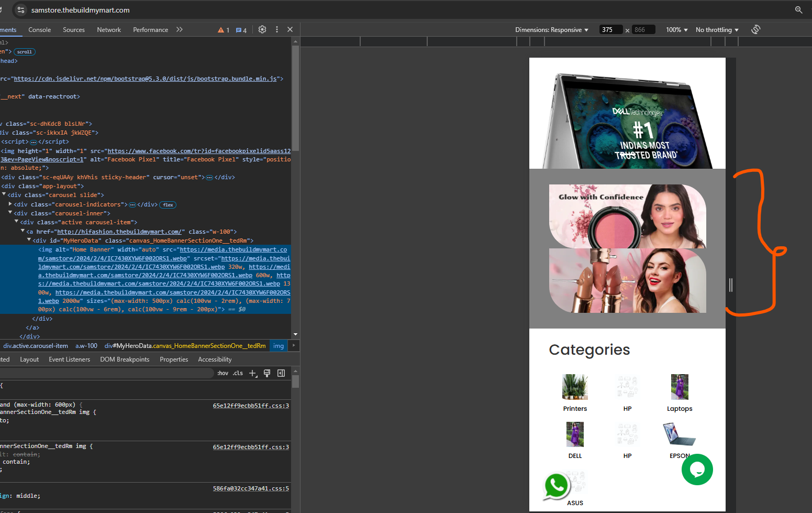Switch to the Console tab
This screenshot has width=812, height=513.
(x=40, y=30)
